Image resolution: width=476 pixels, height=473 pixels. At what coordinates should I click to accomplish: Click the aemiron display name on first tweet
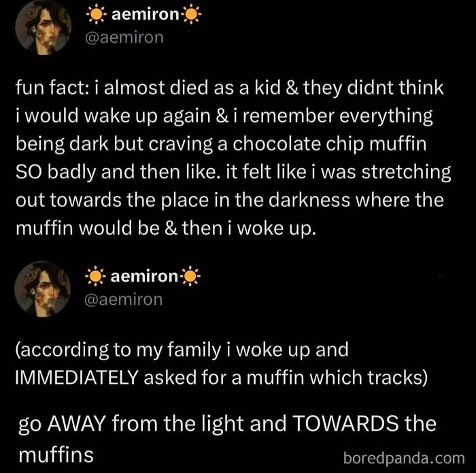coord(143,15)
